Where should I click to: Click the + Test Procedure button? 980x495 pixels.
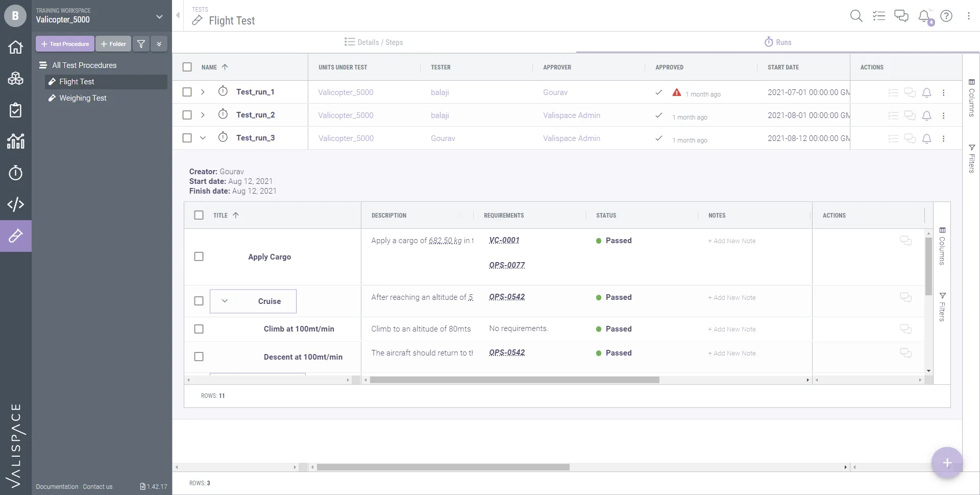click(x=65, y=44)
